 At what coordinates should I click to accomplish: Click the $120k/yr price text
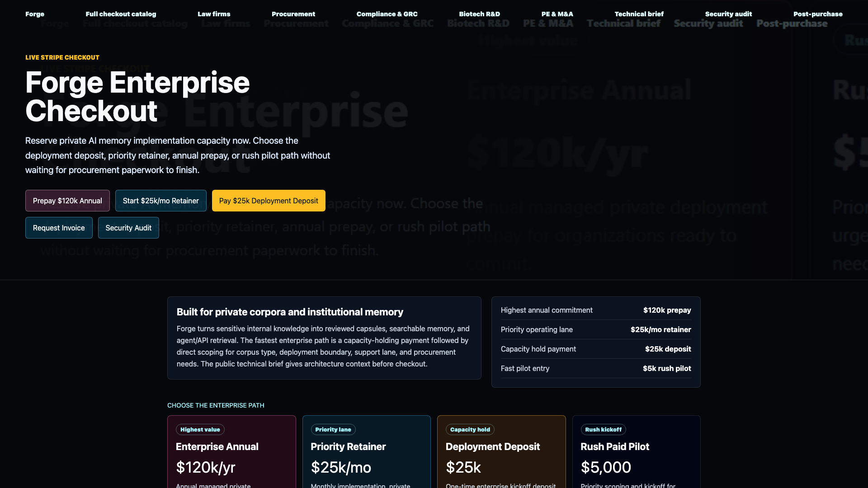click(206, 467)
